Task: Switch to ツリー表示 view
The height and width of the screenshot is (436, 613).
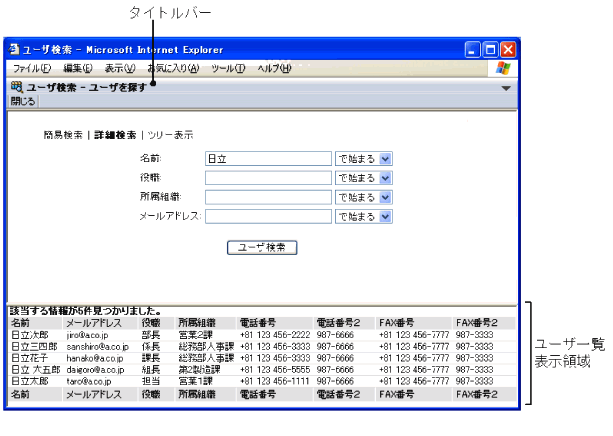Action: tap(170, 135)
